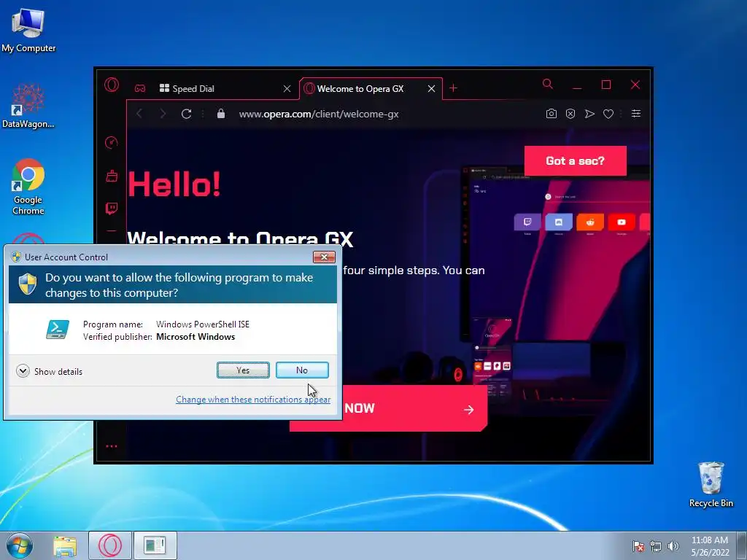Open the Windows Start menu

pos(20,545)
